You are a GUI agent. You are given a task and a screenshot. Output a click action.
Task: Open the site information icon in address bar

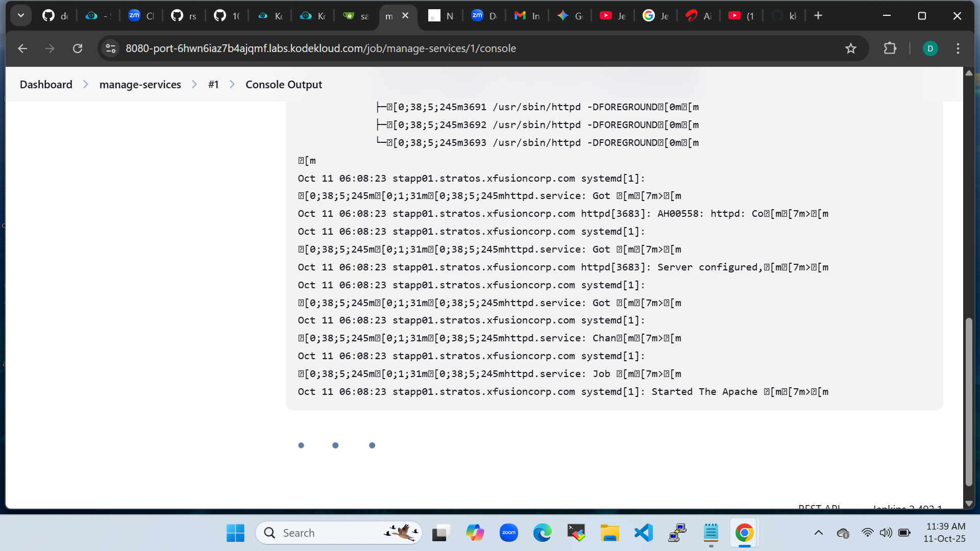tap(111, 48)
